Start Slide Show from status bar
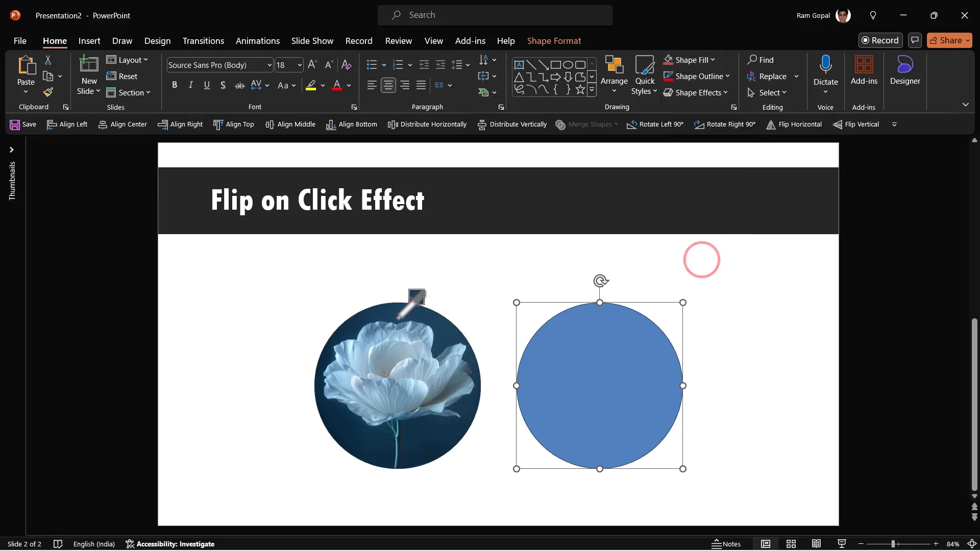 842,544
